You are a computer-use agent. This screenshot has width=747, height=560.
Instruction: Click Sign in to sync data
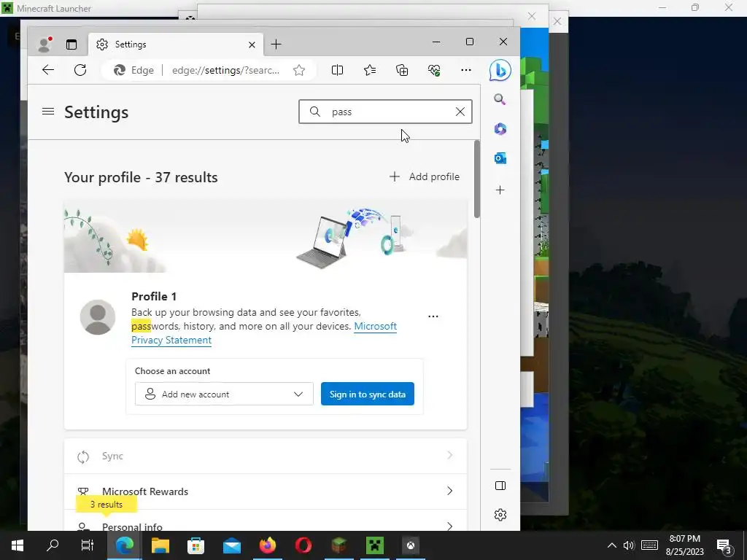coord(368,394)
